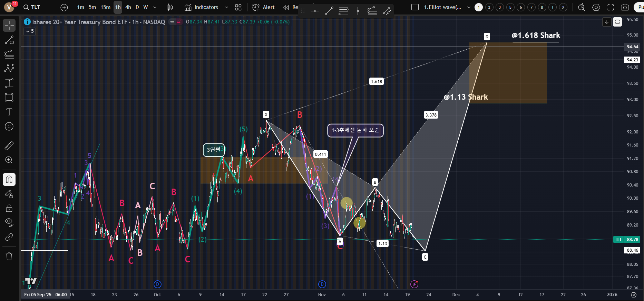This screenshot has width=644, height=301.
Task: Switch to the 15m timeframe
Action: point(106,7)
